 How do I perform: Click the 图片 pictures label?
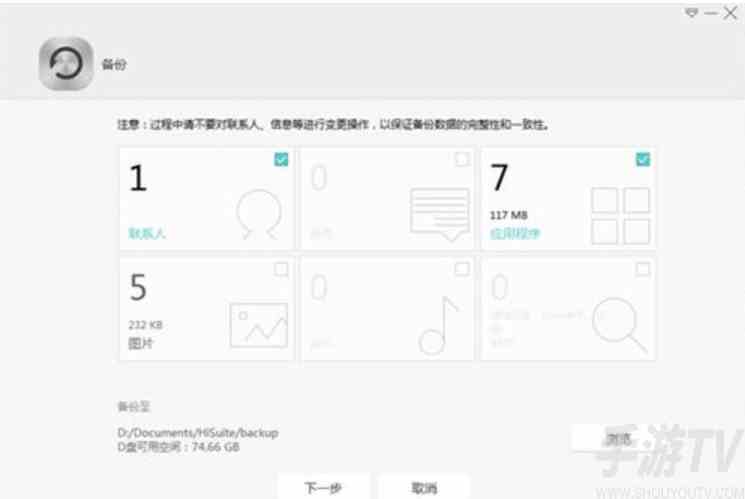tap(141, 343)
